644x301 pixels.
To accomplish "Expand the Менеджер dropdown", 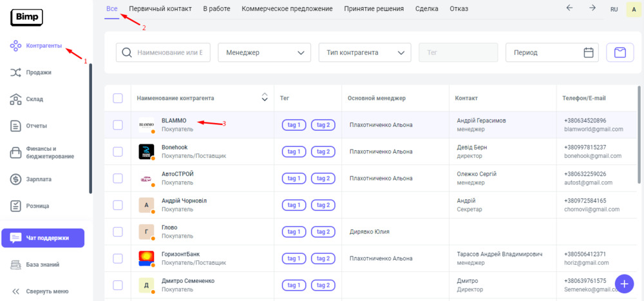I will coord(264,53).
